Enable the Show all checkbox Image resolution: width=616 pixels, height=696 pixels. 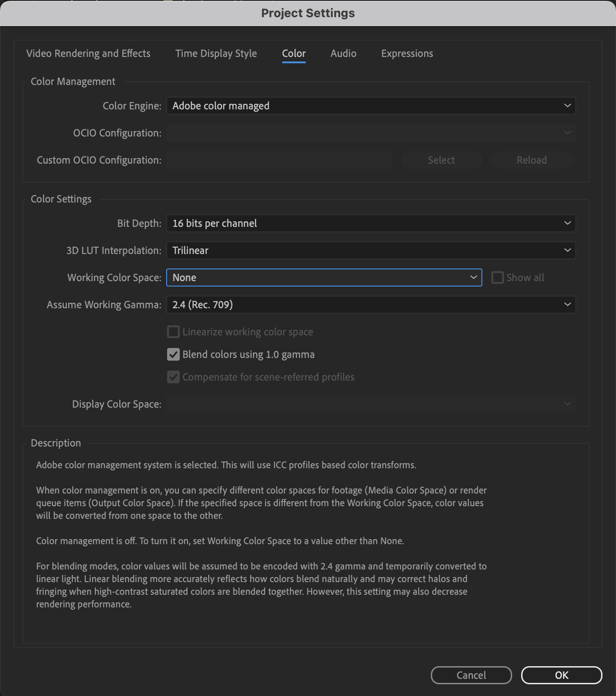pos(497,277)
